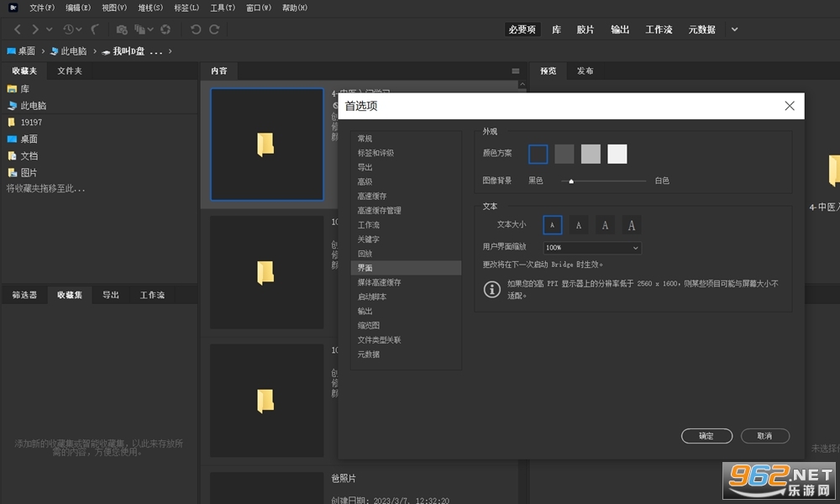
Task: Open the 视图(V) menu
Action: [114, 8]
